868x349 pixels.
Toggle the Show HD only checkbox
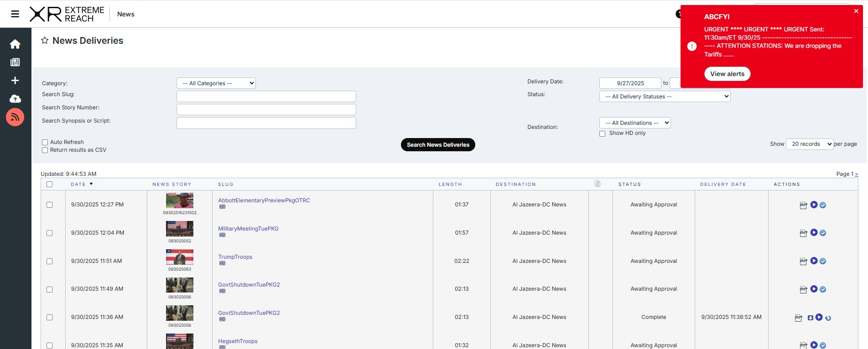click(602, 133)
